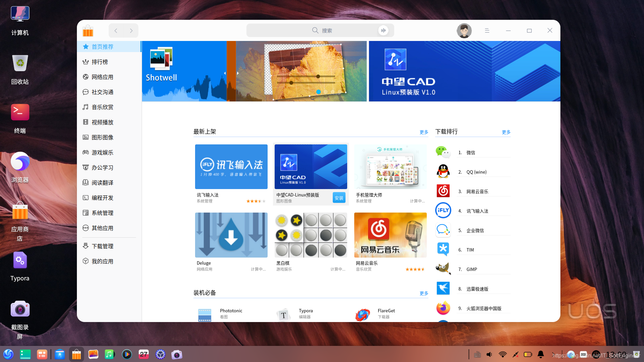Screen dimensions: 644x362
Task: Open the 讯飞输入法 app card
Action: click(231, 174)
